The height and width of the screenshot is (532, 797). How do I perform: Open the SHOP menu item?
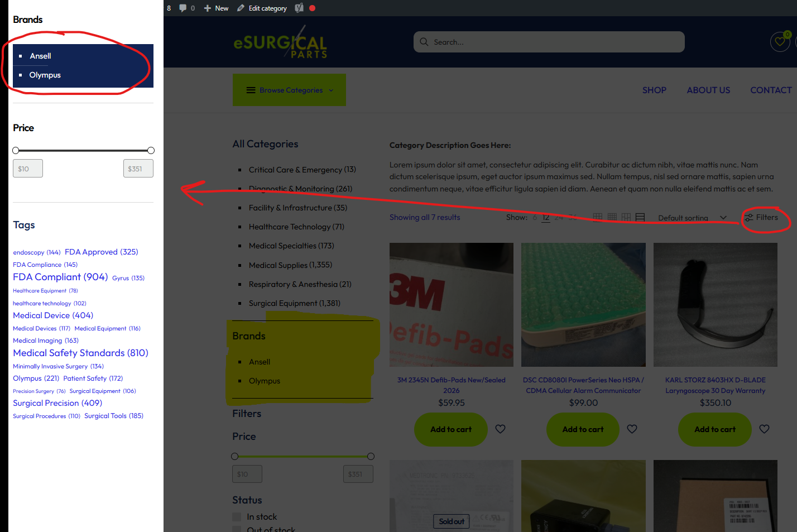tap(654, 90)
